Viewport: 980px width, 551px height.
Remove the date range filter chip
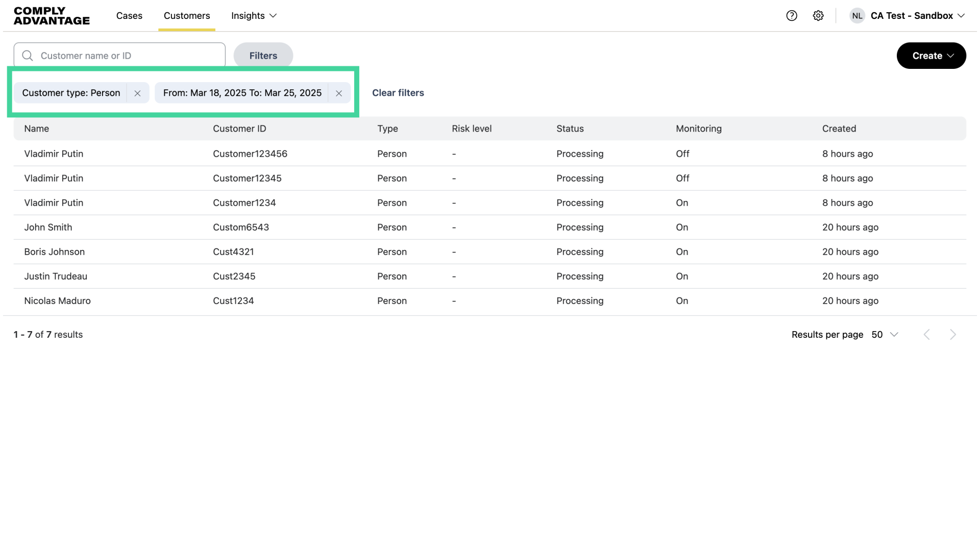click(x=339, y=93)
